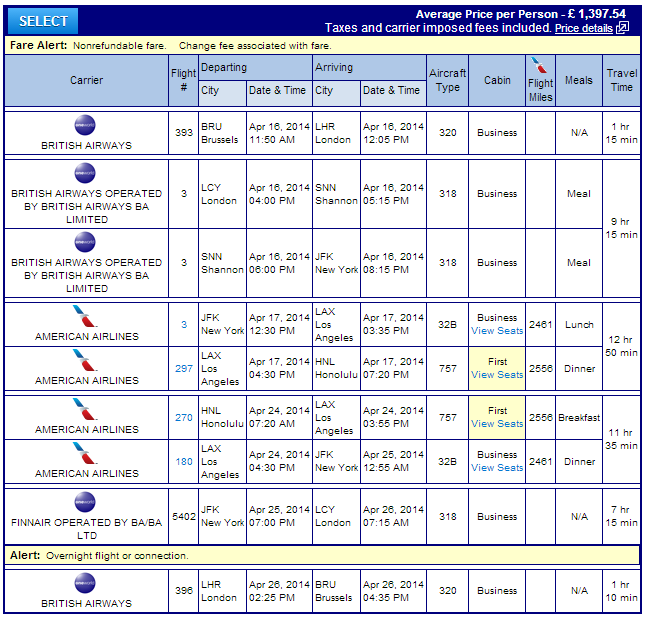Image resolution: width=647 pixels, height=619 pixels.
Task: Open the Price details link
Action: pos(583,28)
